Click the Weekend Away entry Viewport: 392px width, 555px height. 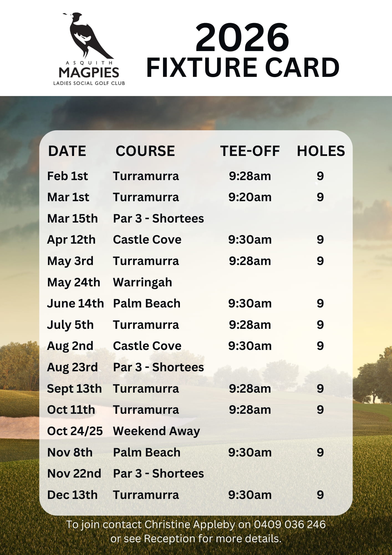(x=156, y=432)
